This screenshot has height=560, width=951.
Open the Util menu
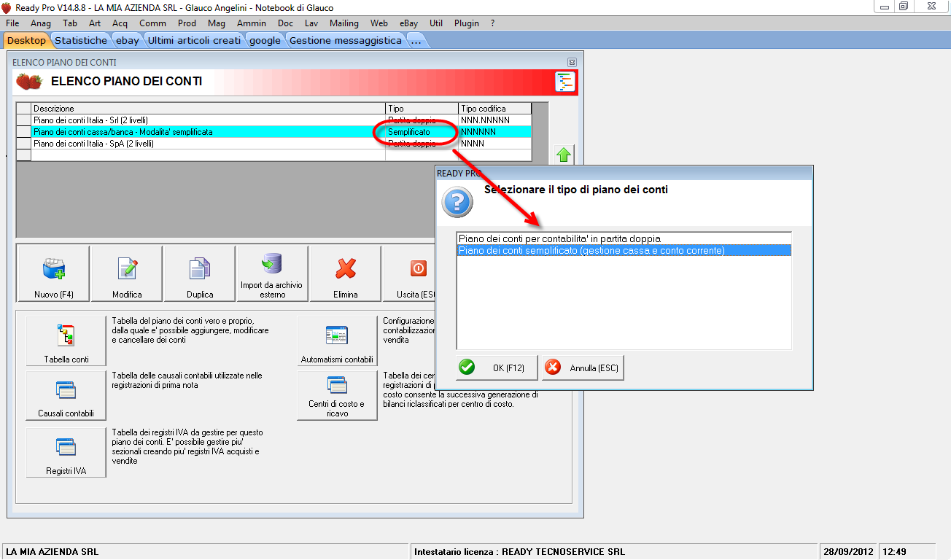(x=436, y=23)
